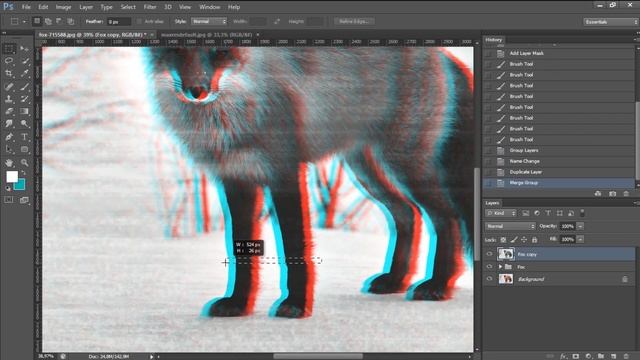The height and width of the screenshot is (360, 640).
Task: Expand the Fox group in Layers
Action: [x=500, y=267]
